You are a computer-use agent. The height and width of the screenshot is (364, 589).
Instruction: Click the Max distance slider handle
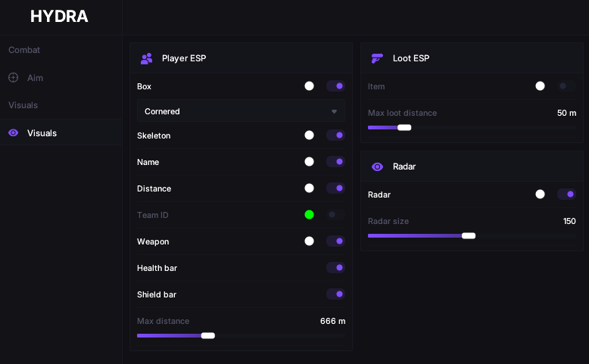207,335
